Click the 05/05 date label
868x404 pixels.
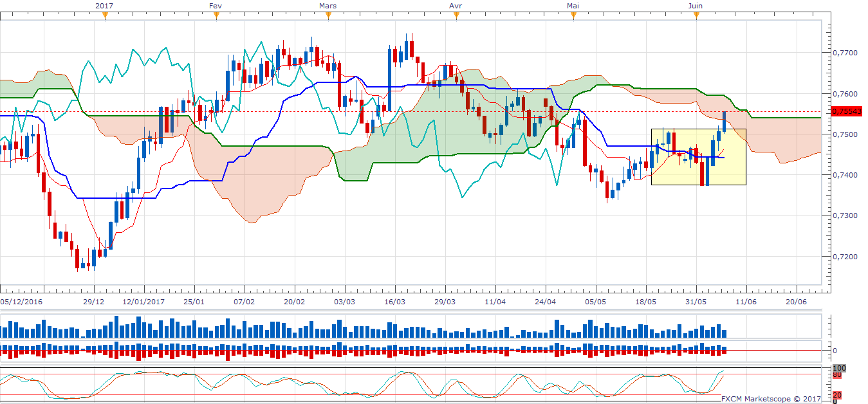tap(595, 300)
